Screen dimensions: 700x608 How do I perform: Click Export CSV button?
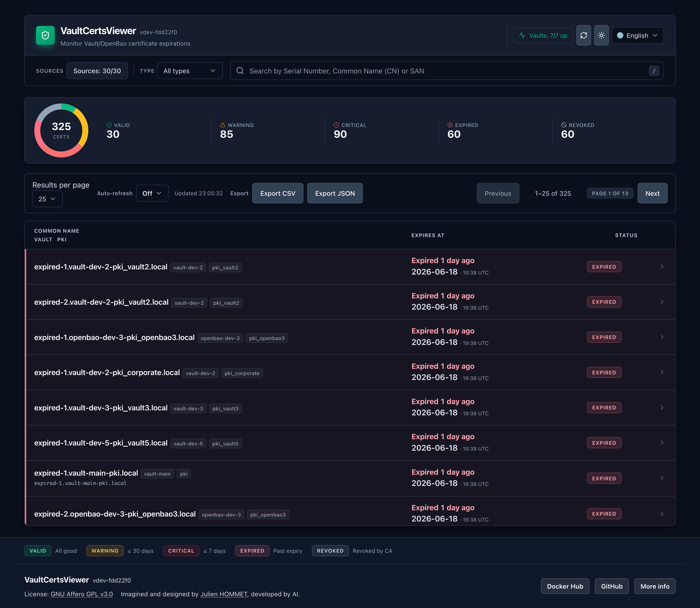(x=278, y=193)
